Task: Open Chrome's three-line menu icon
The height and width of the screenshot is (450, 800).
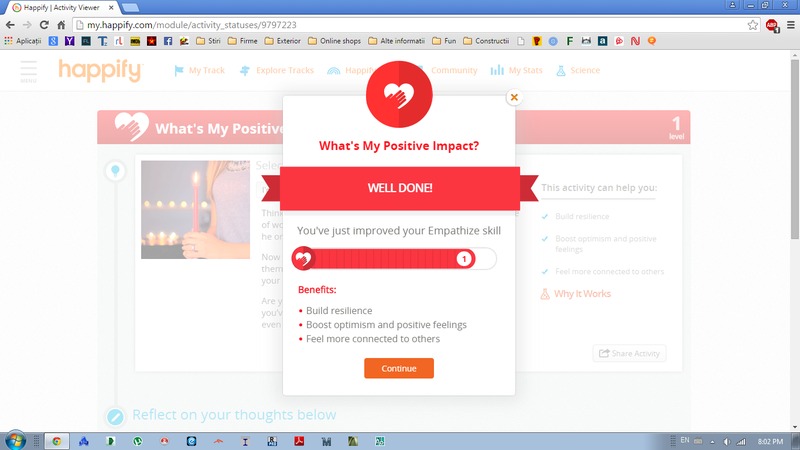Action: click(791, 25)
